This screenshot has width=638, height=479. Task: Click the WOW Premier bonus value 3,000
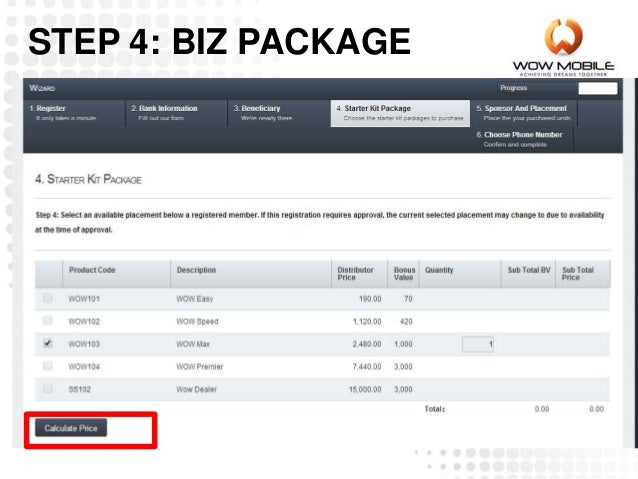[403, 367]
